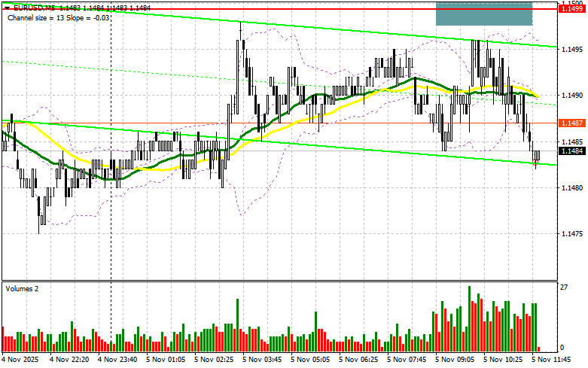Click the Volumes 2 indicator label

[x=24, y=288]
